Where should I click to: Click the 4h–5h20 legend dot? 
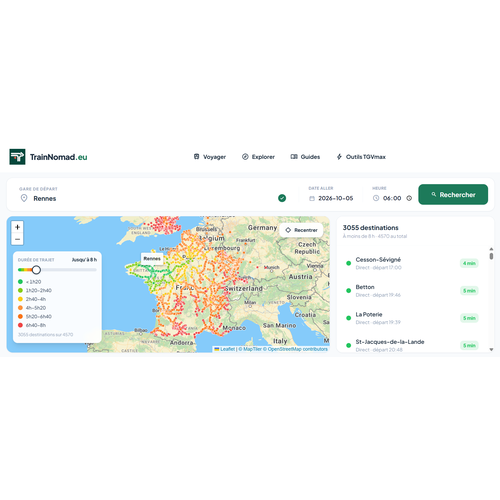20,308
